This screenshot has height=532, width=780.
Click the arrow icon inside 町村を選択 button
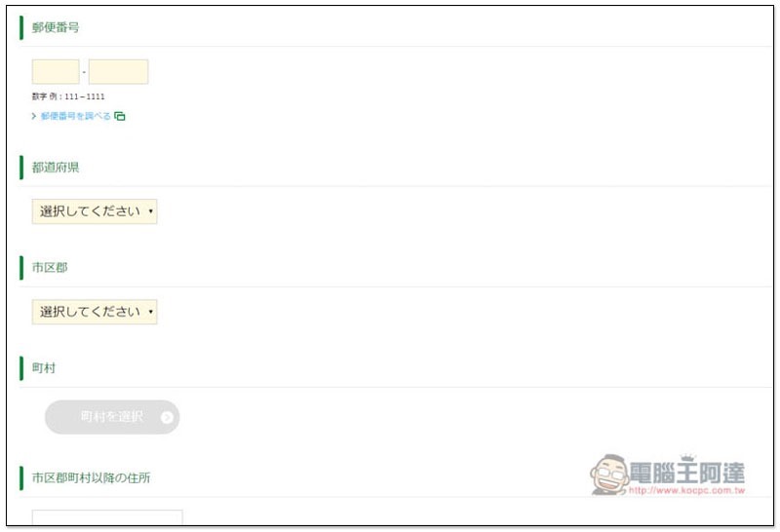coord(167,418)
